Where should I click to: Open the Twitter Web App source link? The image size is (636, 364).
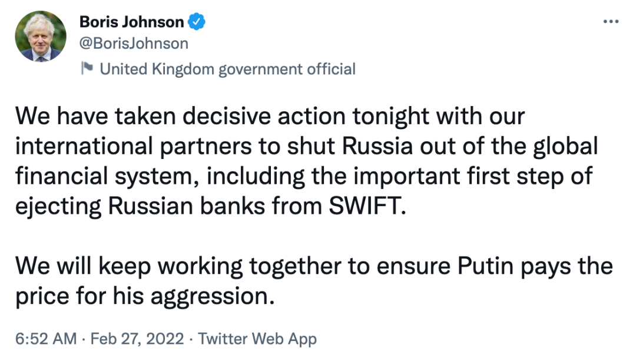[x=257, y=339]
